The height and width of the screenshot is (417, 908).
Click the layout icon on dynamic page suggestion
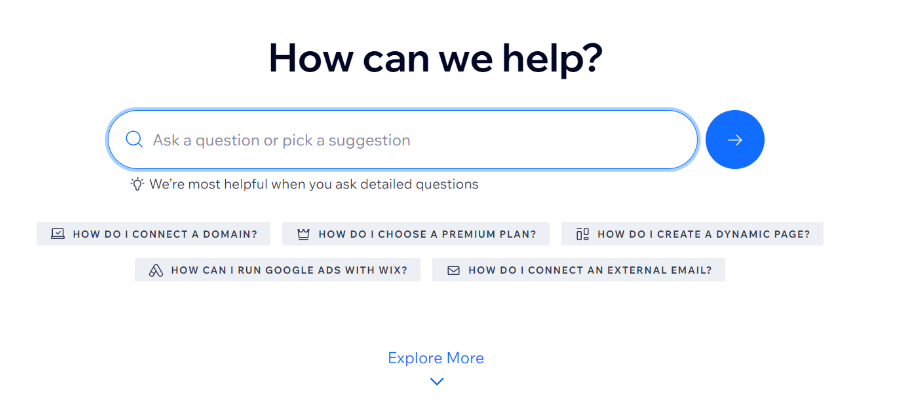point(583,234)
